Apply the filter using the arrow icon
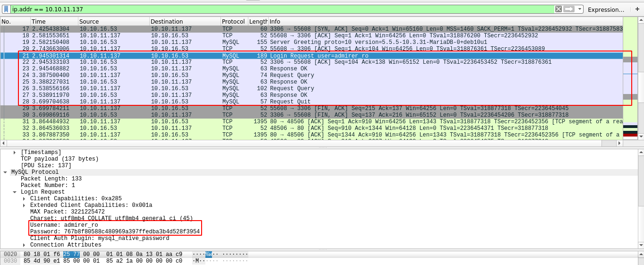Screen dimensions: 644x265 point(569,9)
